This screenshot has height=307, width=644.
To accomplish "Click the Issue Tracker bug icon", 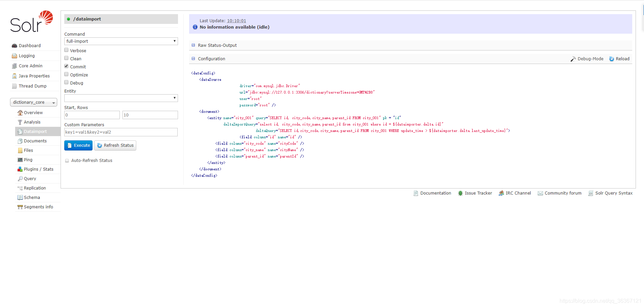I will pyautogui.click(x=460, y=193).
